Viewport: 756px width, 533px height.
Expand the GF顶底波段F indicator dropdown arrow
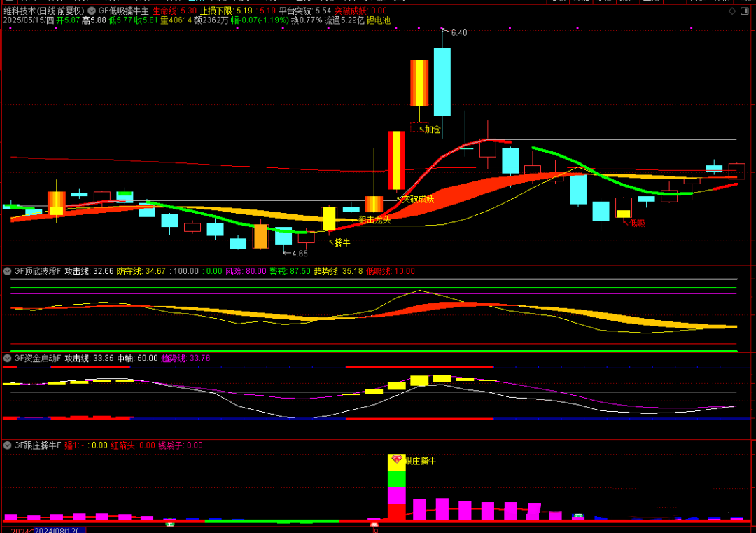[8, 271]
